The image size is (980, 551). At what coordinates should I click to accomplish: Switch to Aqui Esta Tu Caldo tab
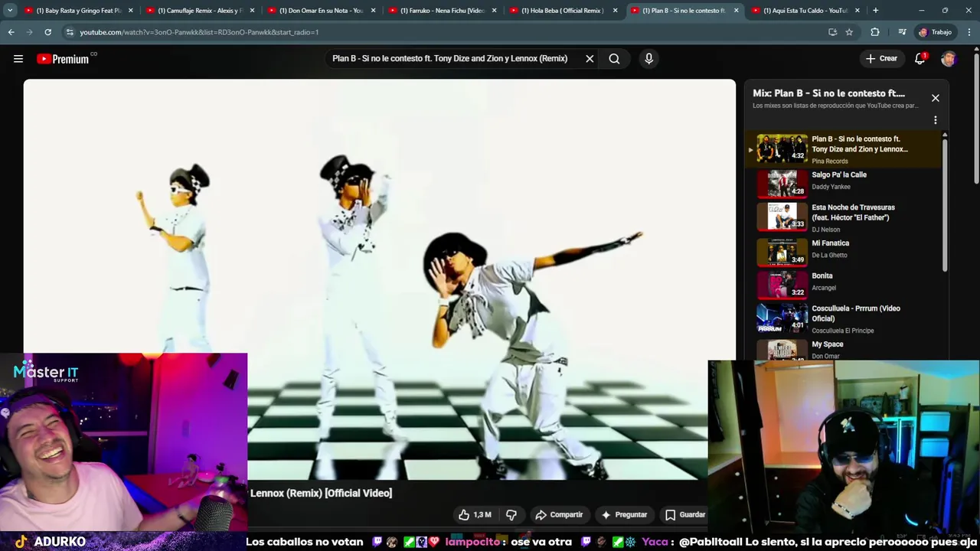(805, 11)
